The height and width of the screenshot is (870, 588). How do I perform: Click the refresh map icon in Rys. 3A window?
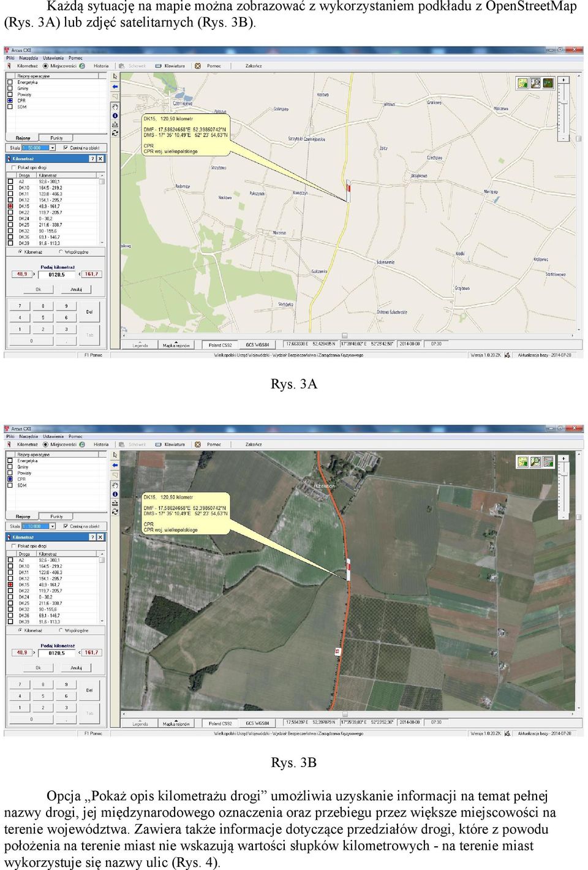coord(115,132)
